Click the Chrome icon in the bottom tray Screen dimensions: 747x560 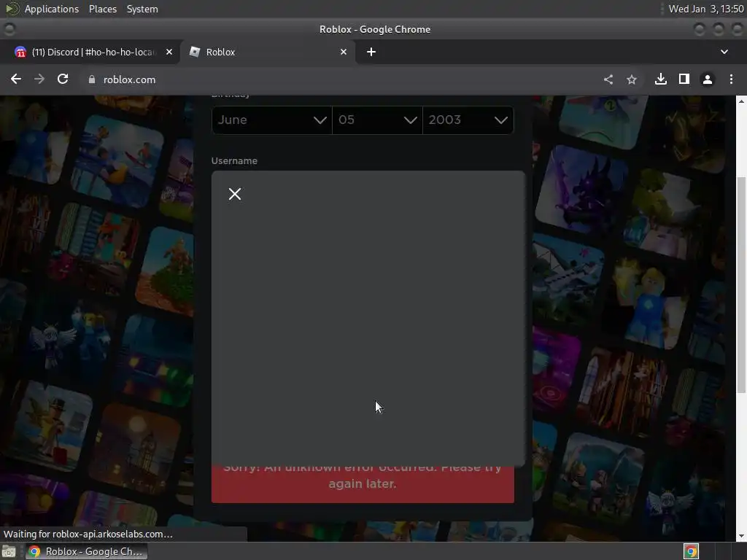[x=691, y=551]
